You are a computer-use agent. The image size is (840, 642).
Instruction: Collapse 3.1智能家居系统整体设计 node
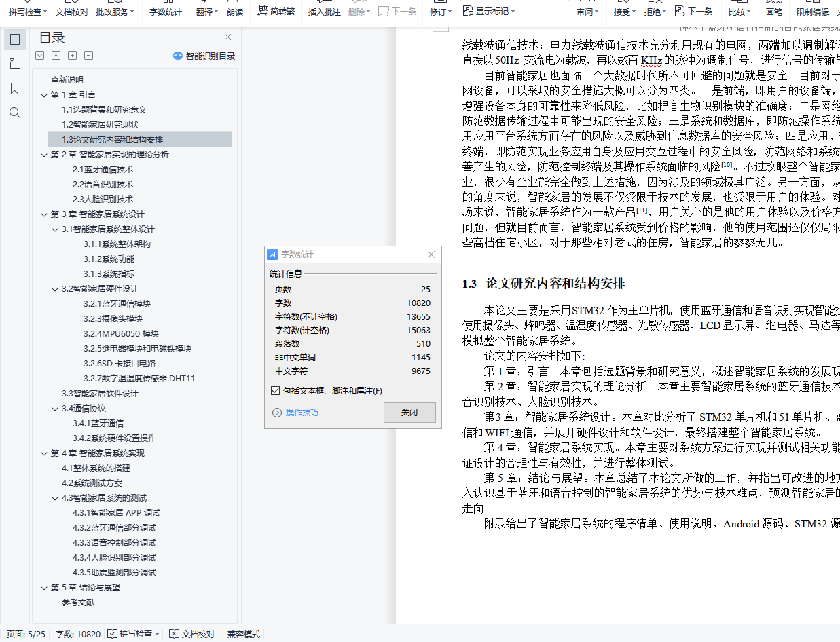point(55,229)
